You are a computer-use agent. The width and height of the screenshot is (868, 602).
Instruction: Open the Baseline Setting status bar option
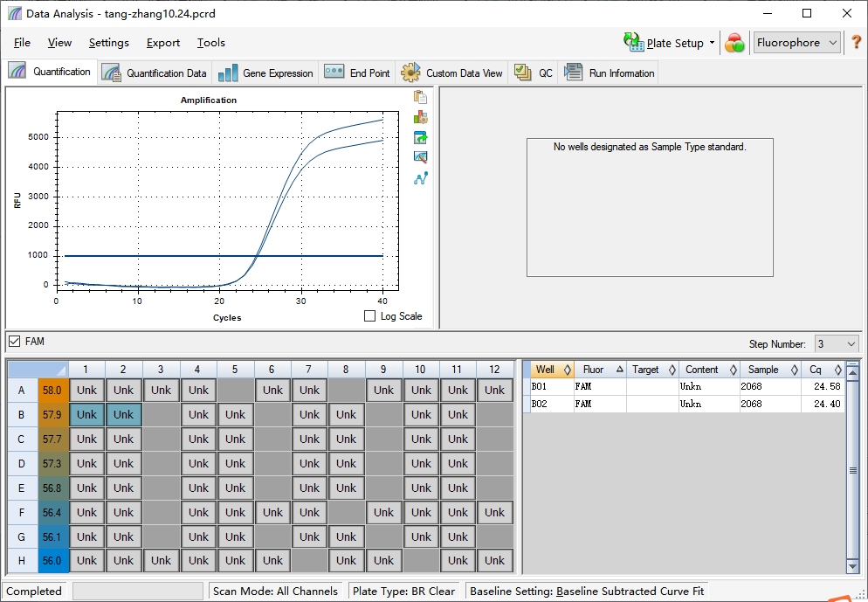pyautogui.click(x=587, y=592)
